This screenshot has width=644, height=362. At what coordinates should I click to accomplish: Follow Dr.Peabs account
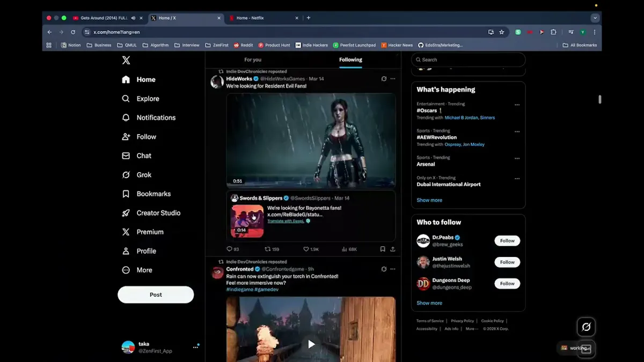(x=507, y=241)
